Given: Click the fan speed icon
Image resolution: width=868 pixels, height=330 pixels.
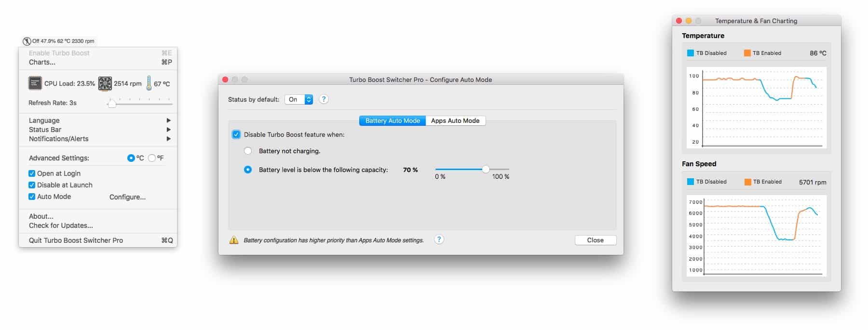Looking at the screenshot, I should coord(105,83).
